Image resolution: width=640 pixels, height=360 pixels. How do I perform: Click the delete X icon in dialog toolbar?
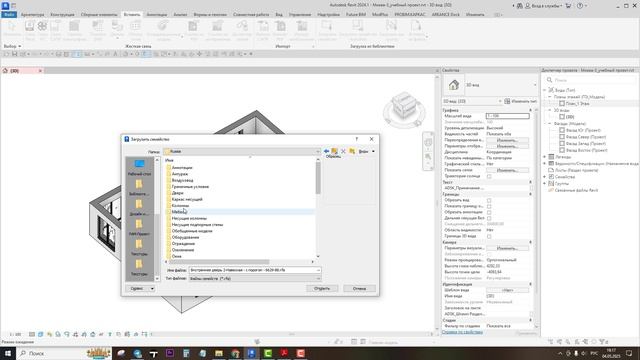343,151
